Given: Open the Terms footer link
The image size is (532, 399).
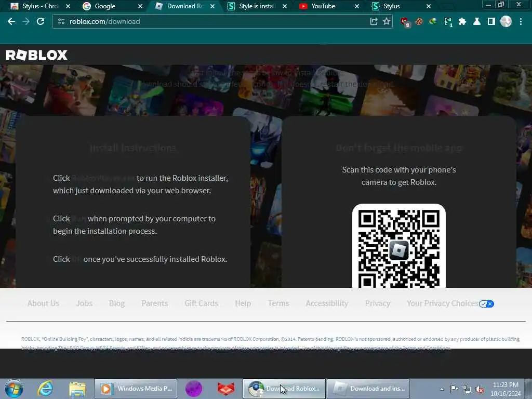Looking at the screenshot, I should pyautogui.click(x=278, y=303).
